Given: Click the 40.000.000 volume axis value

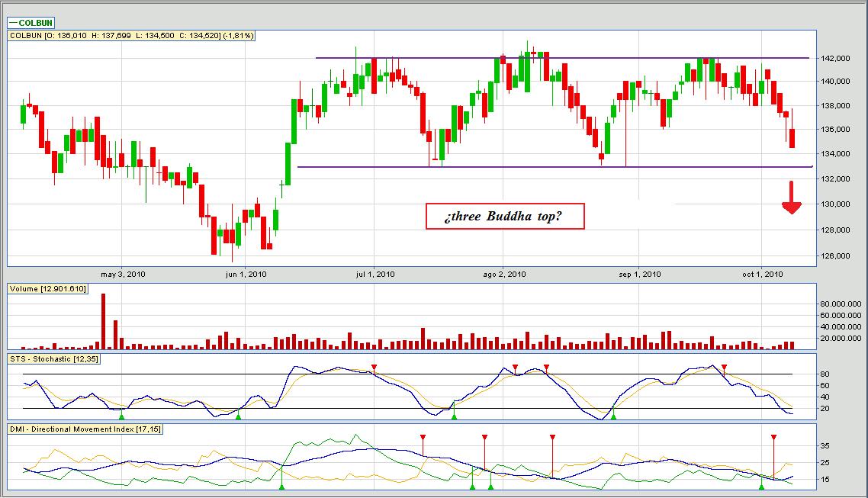Looking at the screenshot, I should pyautogui.click(x=841, y=327).
